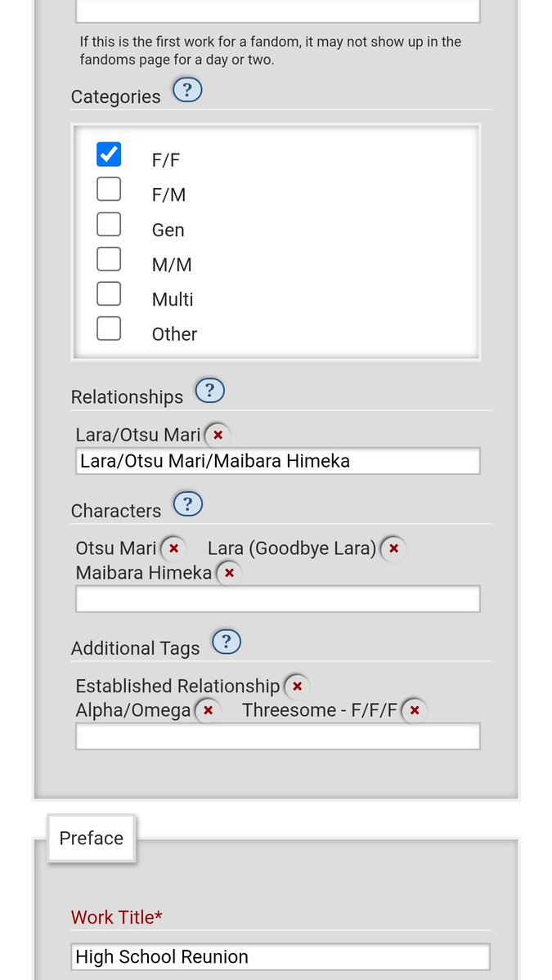Check the Gen category box
The height and width of the screenshot is (980, 552).
point(109,224)
